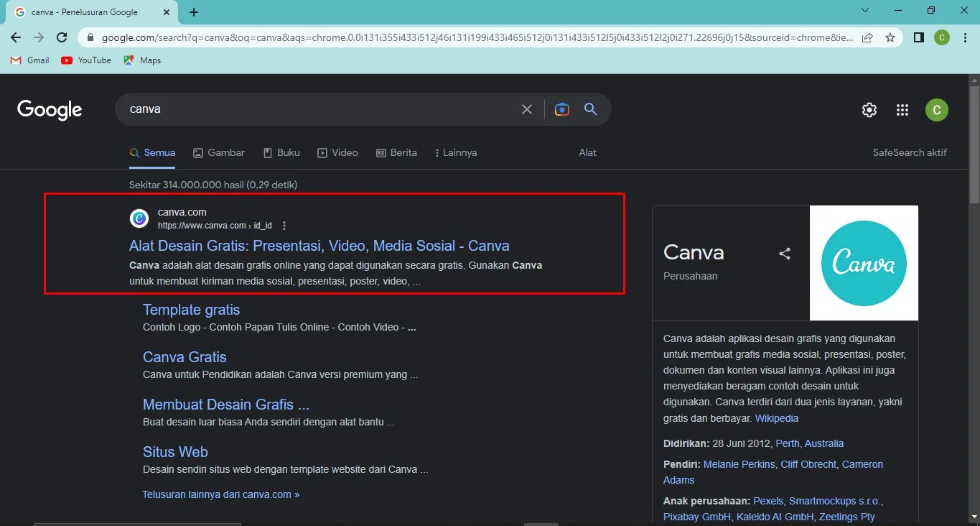Clear the search box with X icon
This screenshot has width=980, height=526.
point(527,109)
